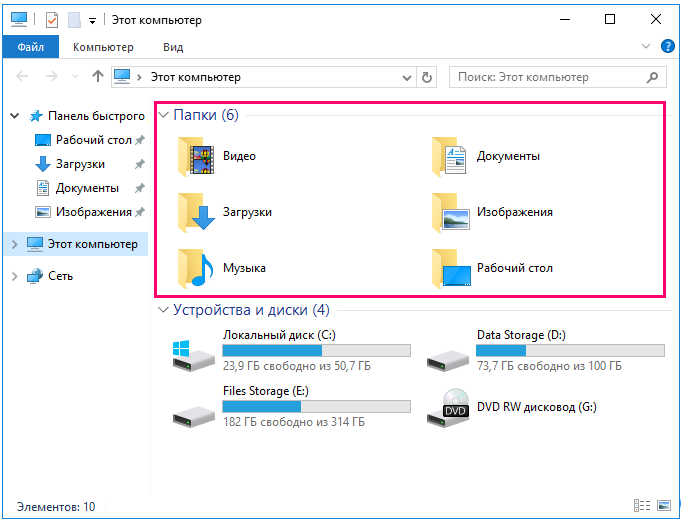Collapse the Папки (6) group

click(163, 115)
